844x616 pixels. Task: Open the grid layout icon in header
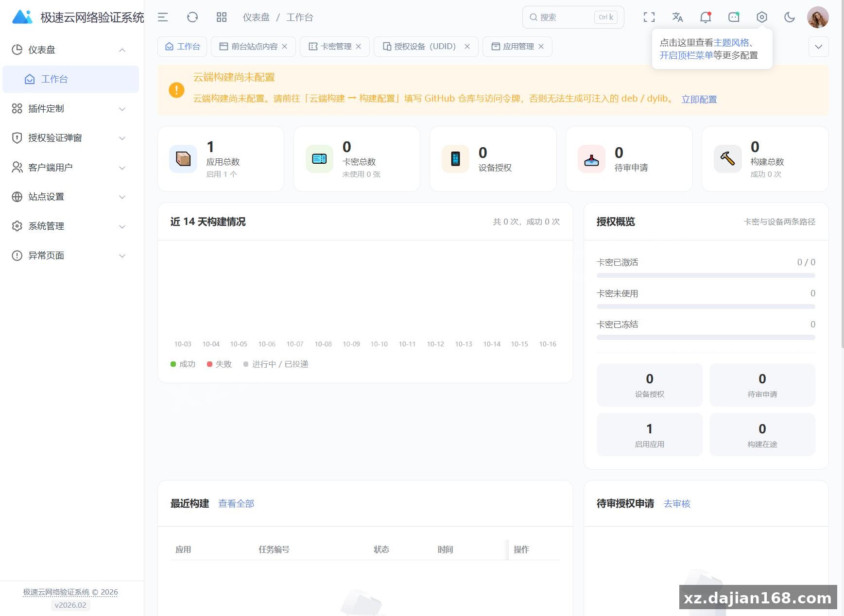(x=222, y=17)
